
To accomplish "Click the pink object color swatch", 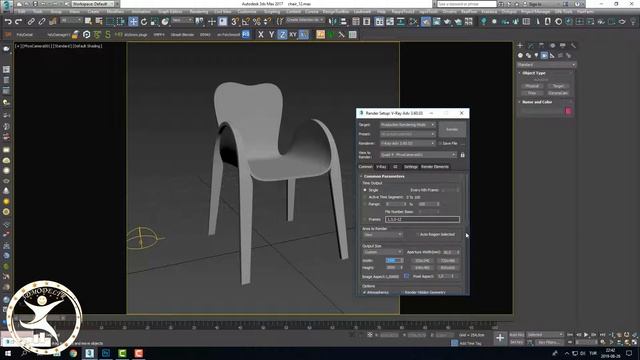I will 568,111.
